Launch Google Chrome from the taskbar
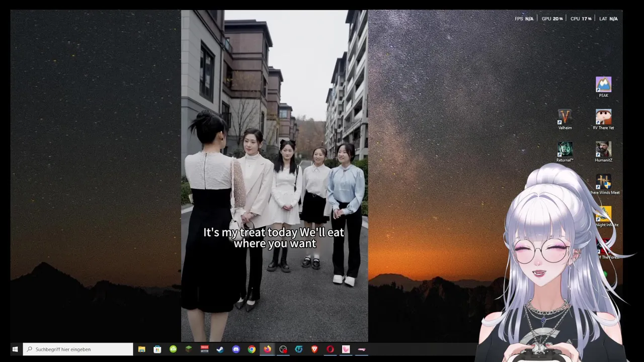 (252, 349)
